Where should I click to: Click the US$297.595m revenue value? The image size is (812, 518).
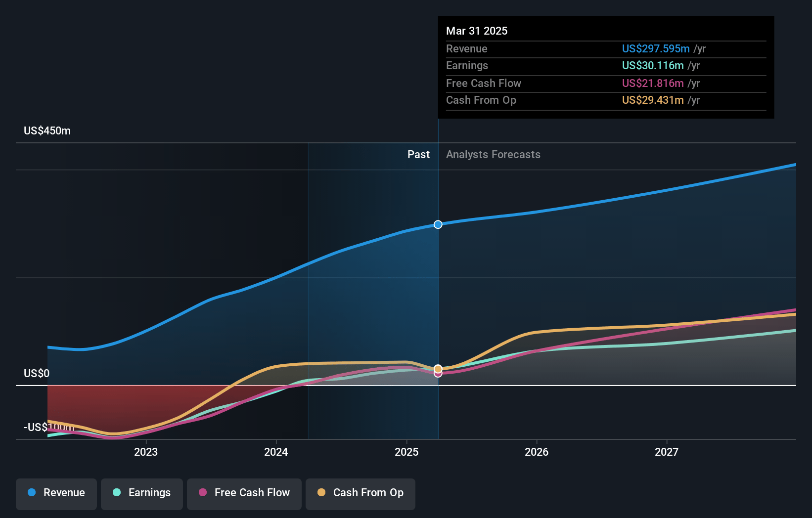pos(656,48)
